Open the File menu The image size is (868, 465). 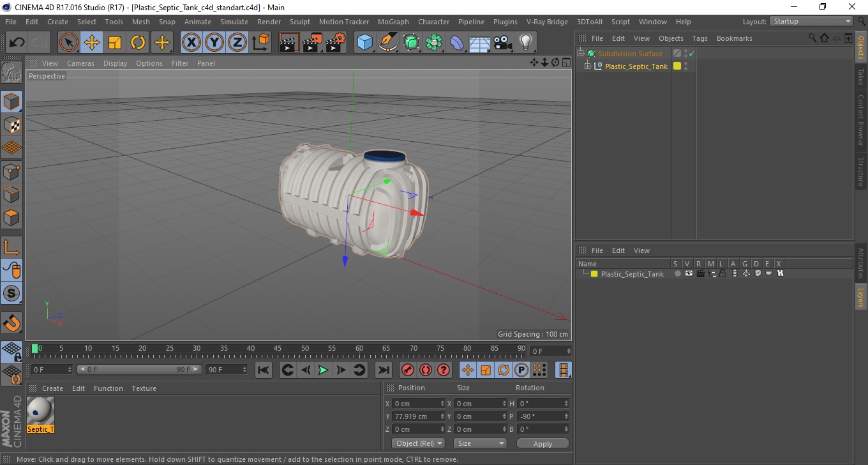(x=11, y=22)
